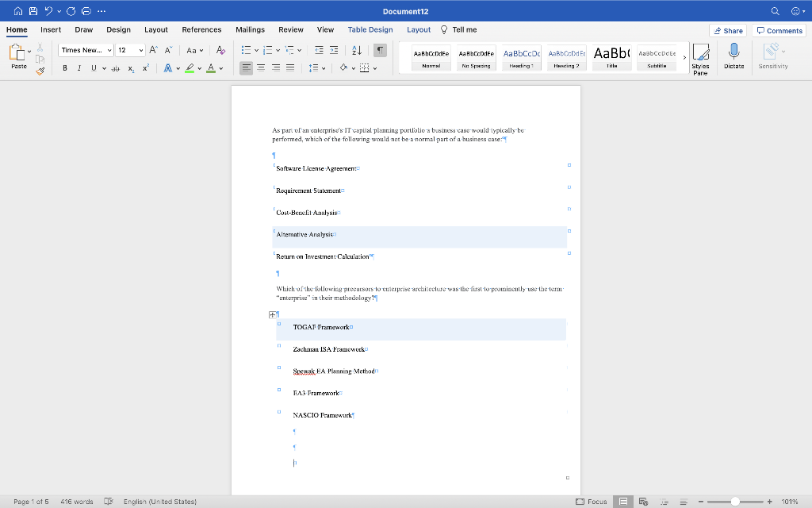The image size is (812, 508).
Task: Click the table move handle beside TOGAF
Action: pyautogui.click(x=273, y=314)
